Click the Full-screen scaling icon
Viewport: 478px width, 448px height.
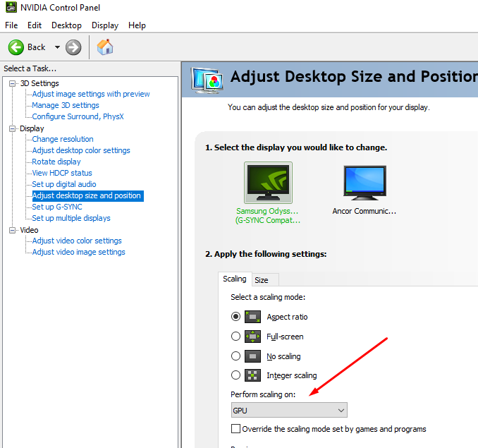252,337
